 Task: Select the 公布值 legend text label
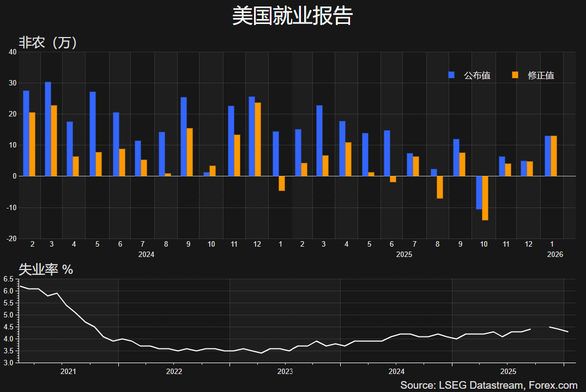[x=477, y=76]
